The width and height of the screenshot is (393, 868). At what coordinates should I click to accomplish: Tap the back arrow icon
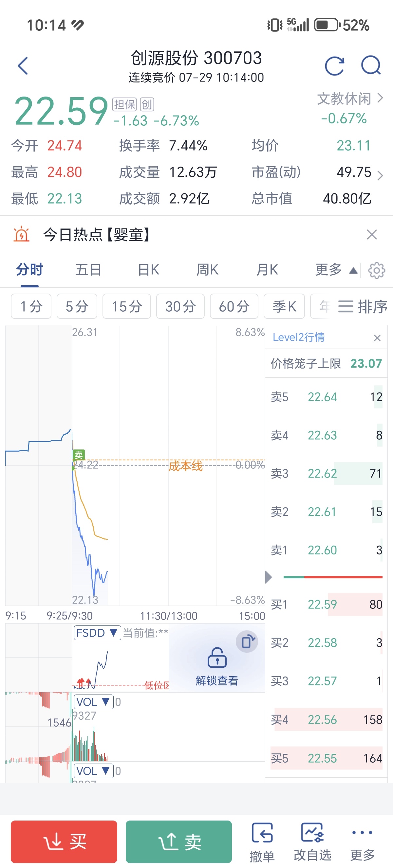click(23, 66)
